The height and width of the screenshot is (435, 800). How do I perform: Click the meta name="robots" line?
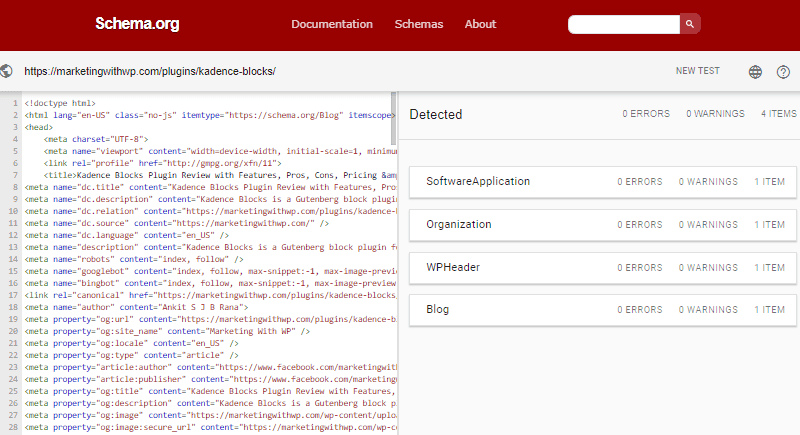coord(134,259)
